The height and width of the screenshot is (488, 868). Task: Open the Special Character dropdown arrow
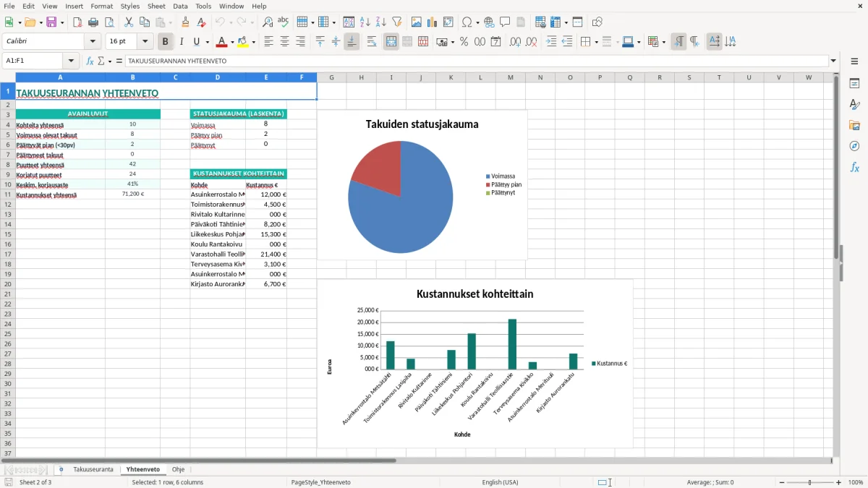point(476,22)
